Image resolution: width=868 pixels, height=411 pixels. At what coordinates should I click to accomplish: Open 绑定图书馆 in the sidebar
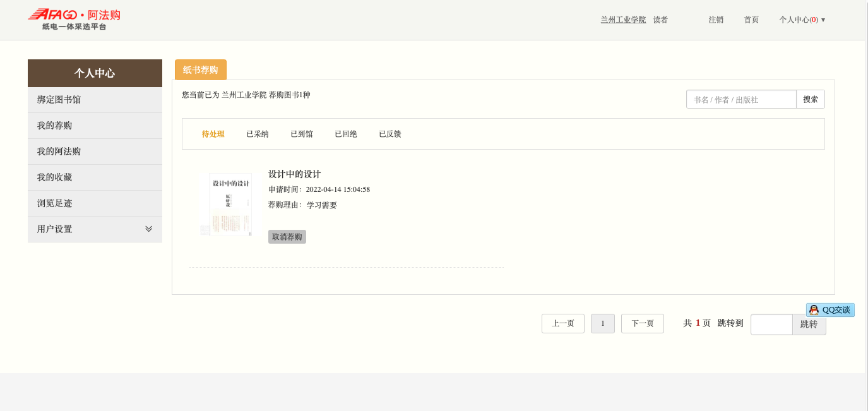pyautogui.click(x=95, y=100)
